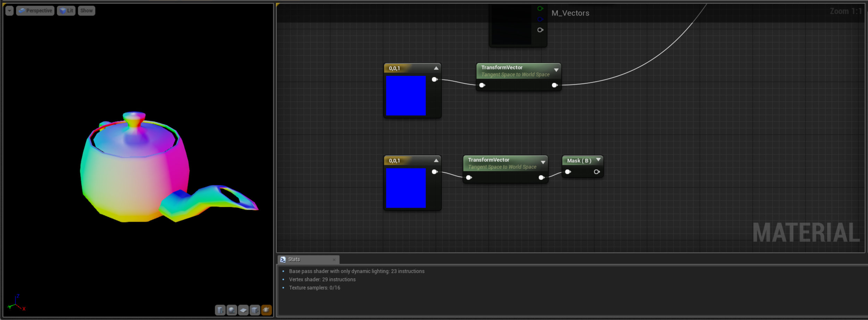The image size is (868, 320).
Task: Open the Show flags menu
Action: 86,11
